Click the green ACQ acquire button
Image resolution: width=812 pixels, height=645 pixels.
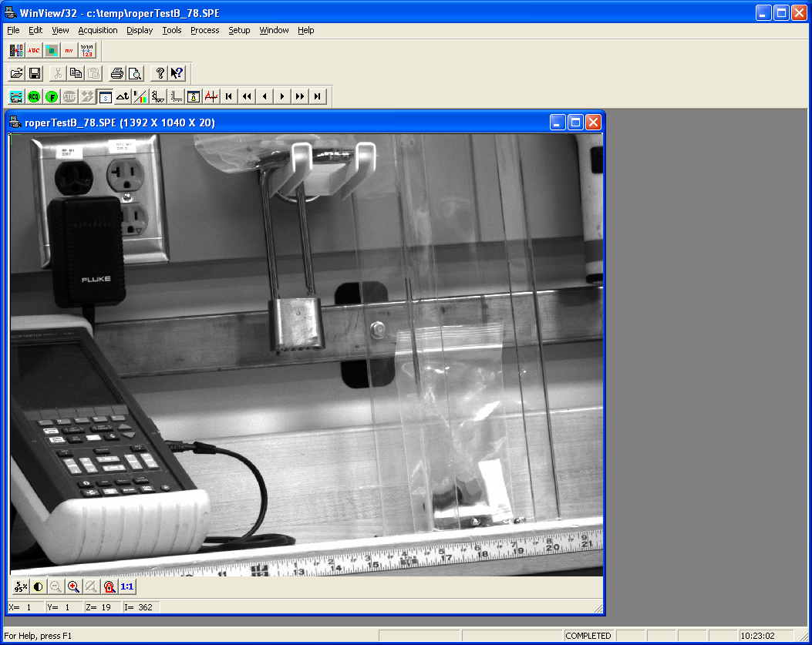34,96
